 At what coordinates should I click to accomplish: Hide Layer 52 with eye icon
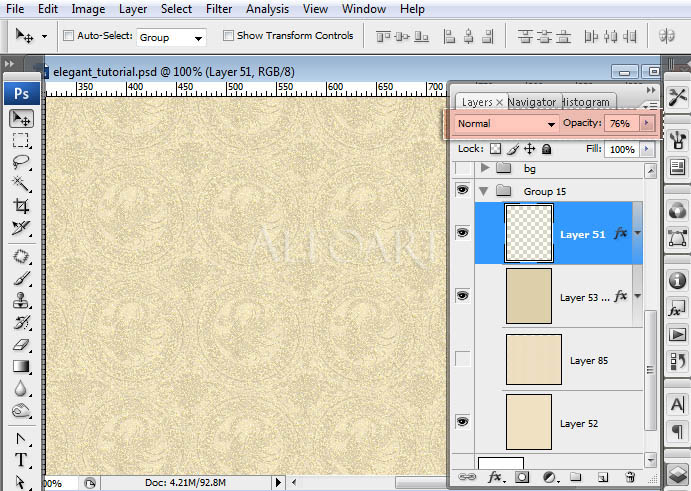[x=462, y=423]
